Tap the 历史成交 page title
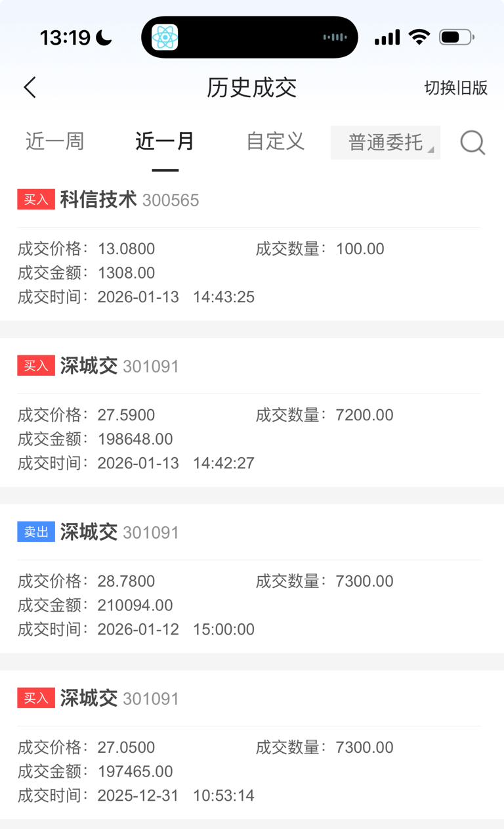This screenshot has width=504, height=829. coord(252,87)
